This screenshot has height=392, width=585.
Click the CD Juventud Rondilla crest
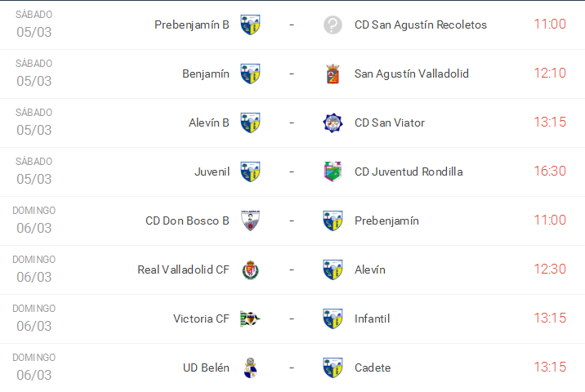(333, 171)
